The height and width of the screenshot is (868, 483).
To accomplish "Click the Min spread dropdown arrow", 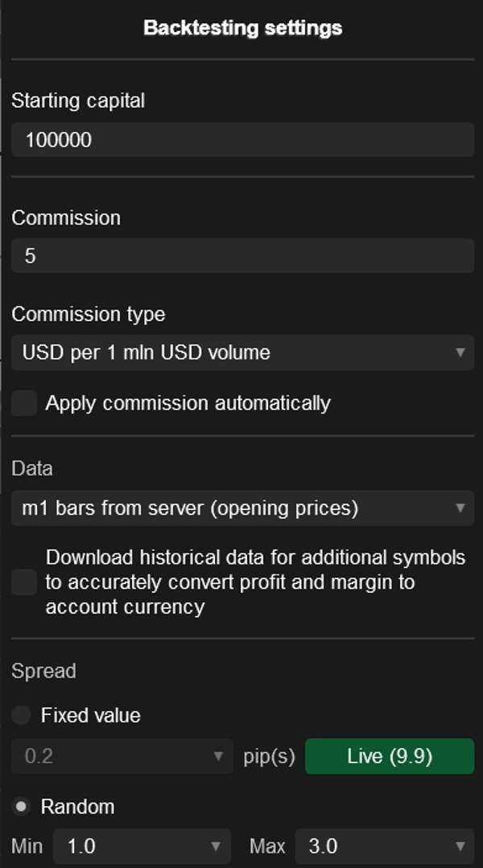I will 216,846.
